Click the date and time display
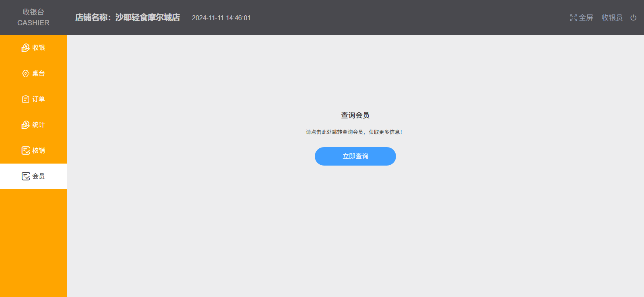644x297 pixels. [x=221, y=18]
